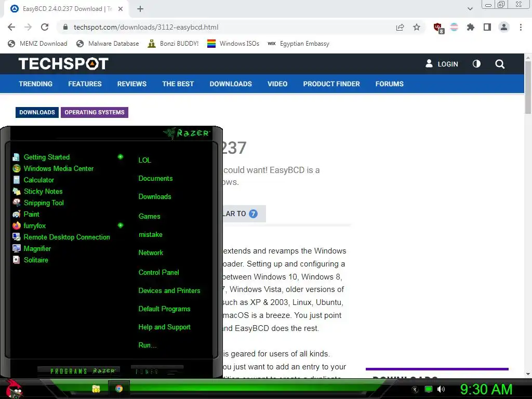The image size is (532, 399).
Task: Open the TRENDING nav item
Action: pyautogui.click(x=36, y=84)
